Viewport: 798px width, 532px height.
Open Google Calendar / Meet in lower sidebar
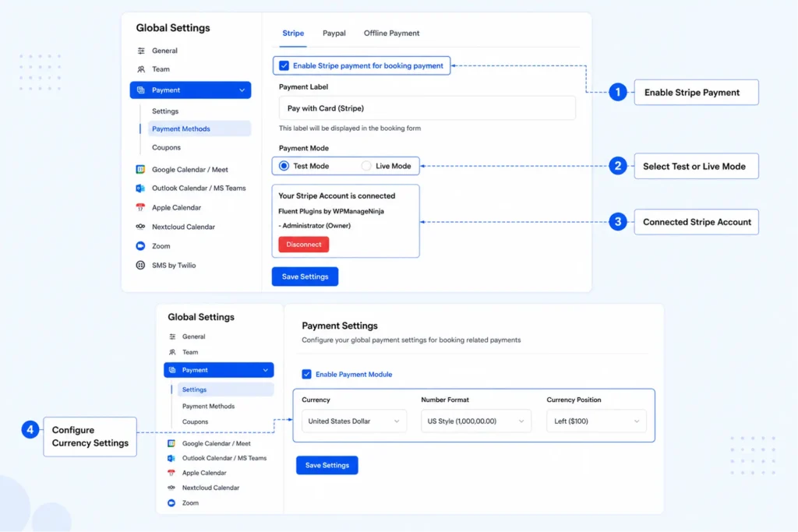tap(217, 443)
